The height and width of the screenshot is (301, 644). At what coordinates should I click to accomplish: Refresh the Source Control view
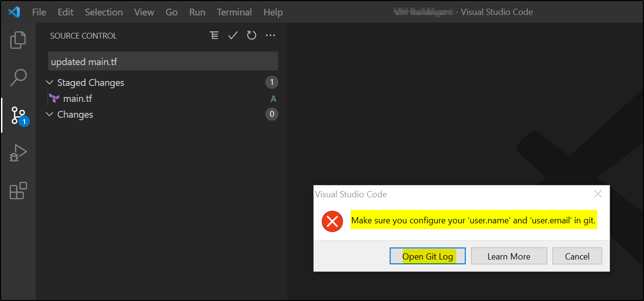(x=251, y=35)
